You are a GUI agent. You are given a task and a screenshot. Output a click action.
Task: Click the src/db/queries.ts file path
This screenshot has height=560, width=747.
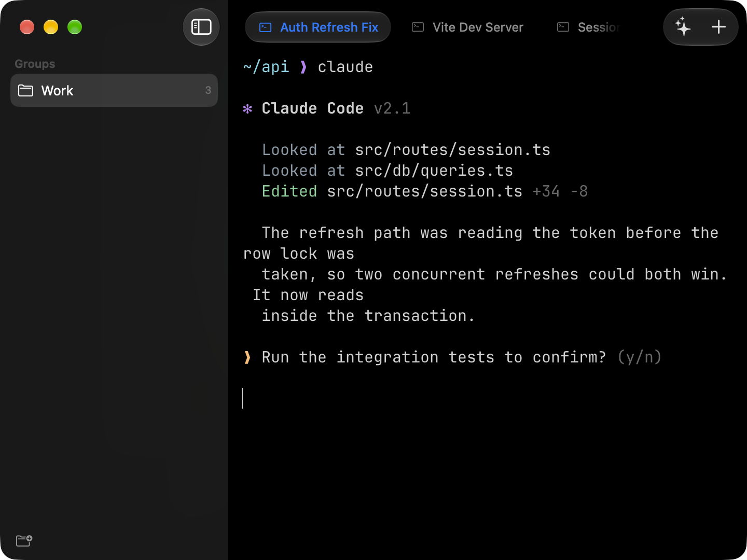pyautogui.click(x=434, y=171)
